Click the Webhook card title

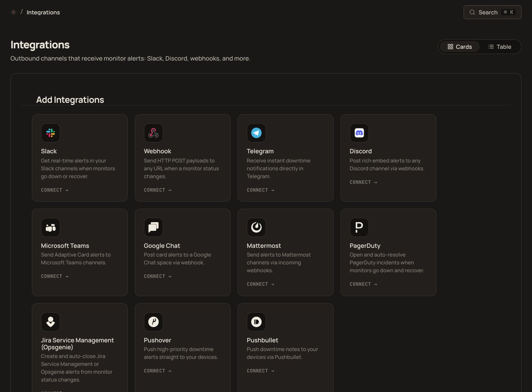click(157, 151)
